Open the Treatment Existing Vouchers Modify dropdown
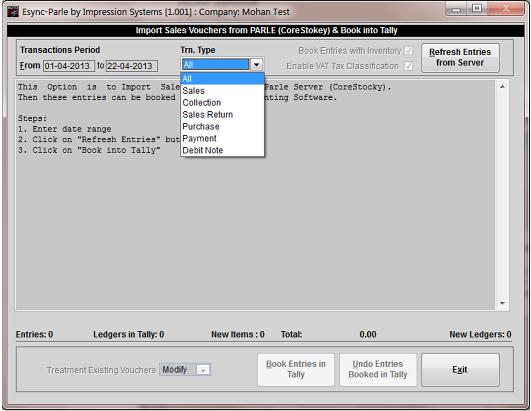The height and width of the screenshot is (411, 531). tap(203, 370)
